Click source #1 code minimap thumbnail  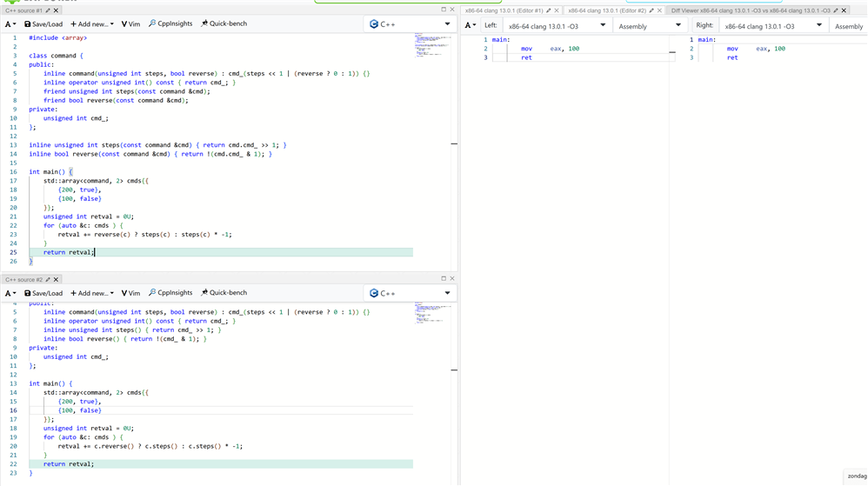click(432, 45)
